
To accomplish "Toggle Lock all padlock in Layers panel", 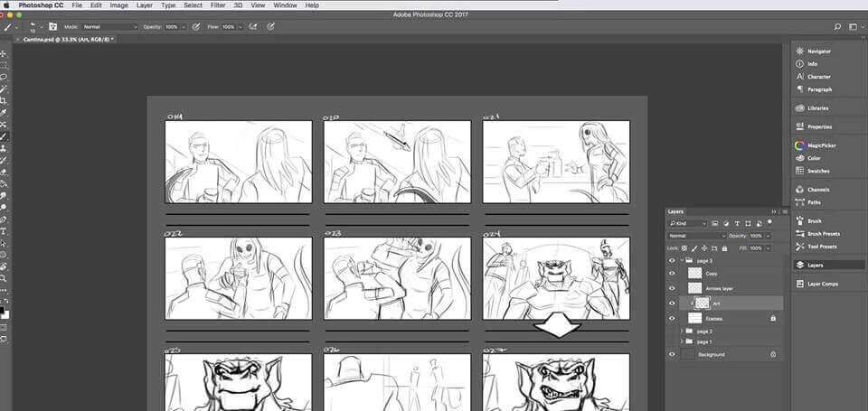I will tap(724, 248).
